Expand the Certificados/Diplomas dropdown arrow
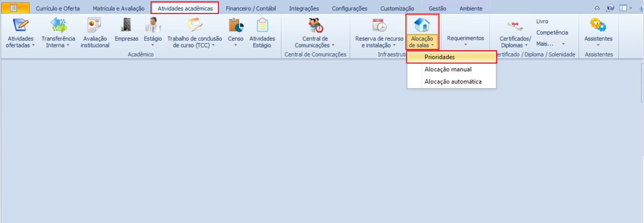The image size is (644, 223). pyautogui.click(x=526, y=45)
